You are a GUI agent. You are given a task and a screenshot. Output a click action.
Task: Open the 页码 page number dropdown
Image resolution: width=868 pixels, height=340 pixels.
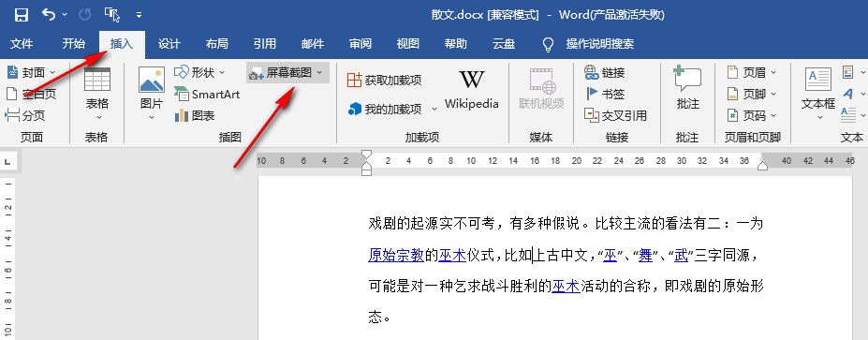(752, 116)
